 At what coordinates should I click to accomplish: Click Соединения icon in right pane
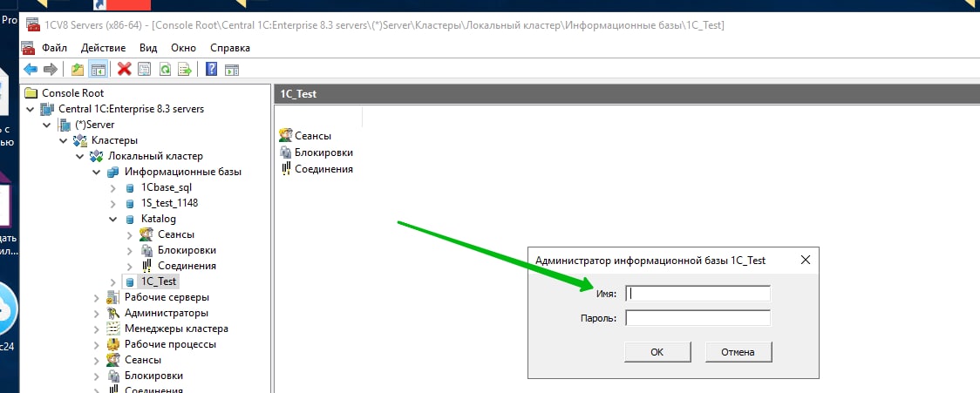(x=286, y=169)
